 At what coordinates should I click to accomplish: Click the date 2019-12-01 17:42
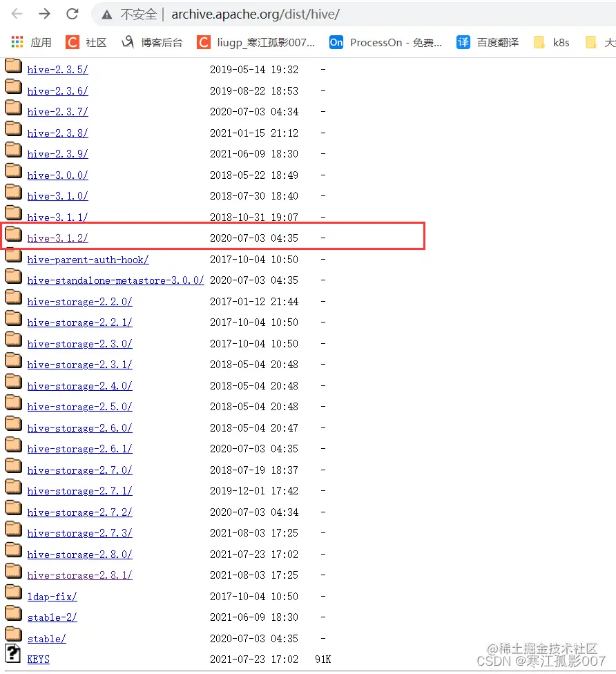254,491
